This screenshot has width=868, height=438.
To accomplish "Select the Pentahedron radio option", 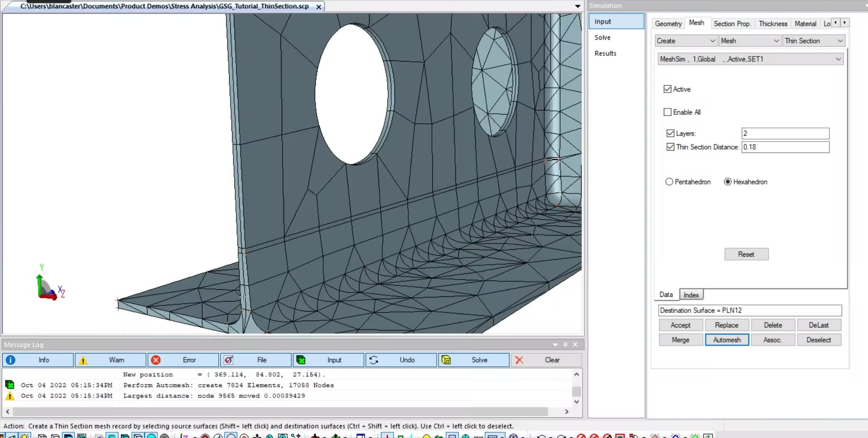I will 669,182.
